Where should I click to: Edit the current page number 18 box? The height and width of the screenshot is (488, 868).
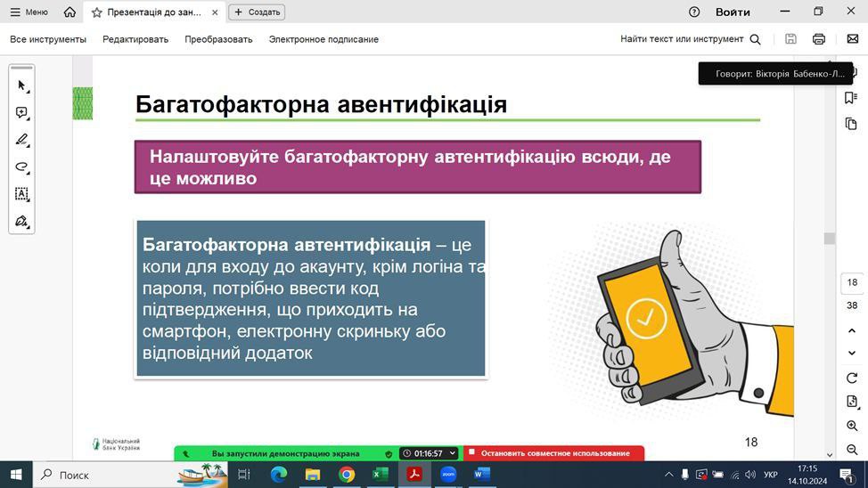click(x=852, y=282)
